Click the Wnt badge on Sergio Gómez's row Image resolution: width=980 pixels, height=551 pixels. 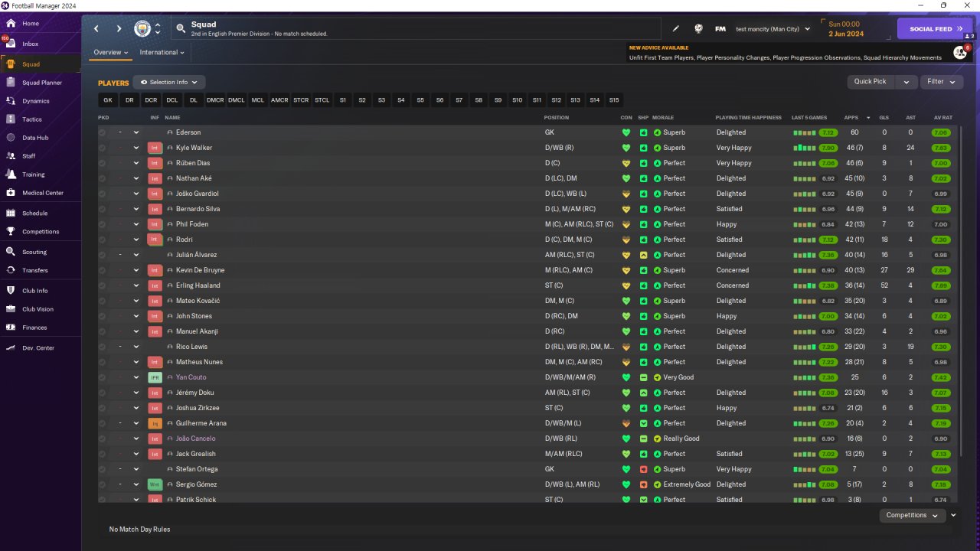tap(155, 484)
